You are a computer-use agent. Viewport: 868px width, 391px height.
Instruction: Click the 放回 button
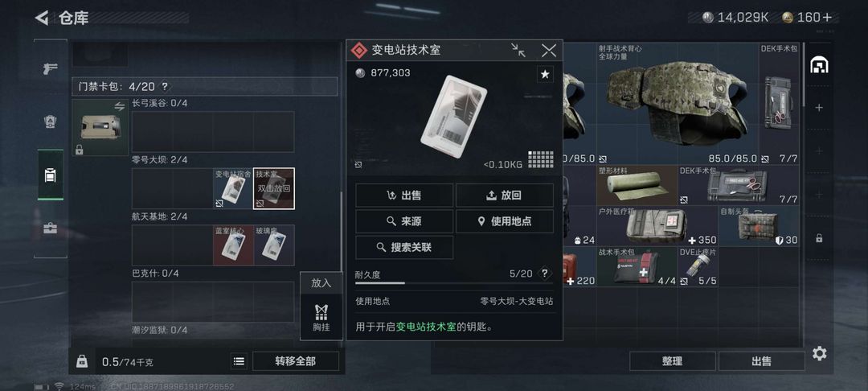tap(504, 195)
